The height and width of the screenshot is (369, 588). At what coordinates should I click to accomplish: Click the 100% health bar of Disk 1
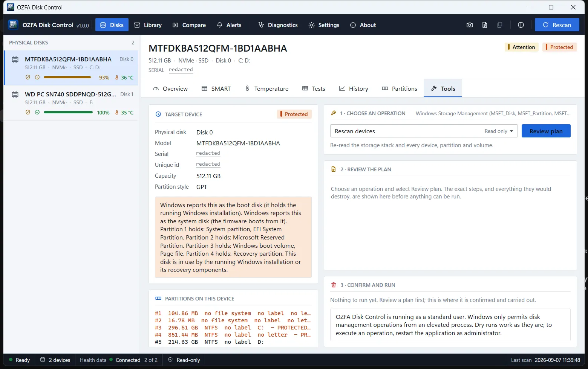click(68, 112)
